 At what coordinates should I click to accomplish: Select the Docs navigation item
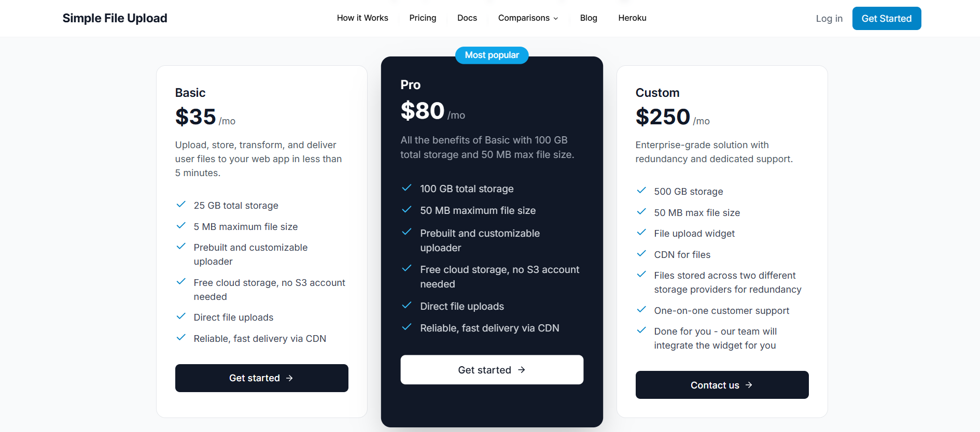467,18
